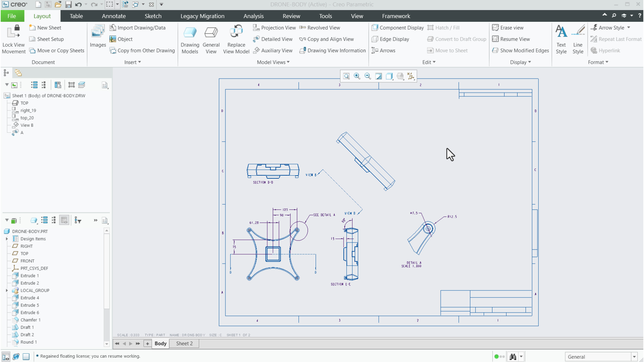
Task: Click the Expand All icon in drawing tree toolbar
Action: [x=34, y=85]
